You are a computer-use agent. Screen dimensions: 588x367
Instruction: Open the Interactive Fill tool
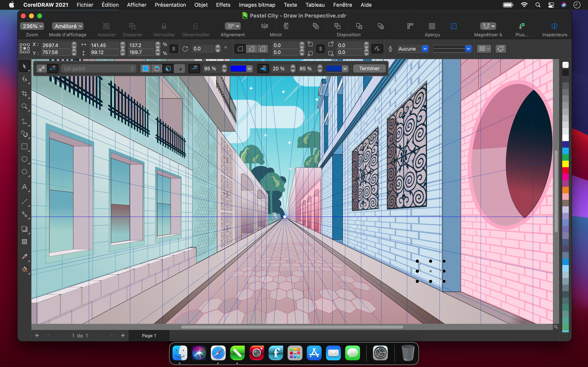(24, 269)
